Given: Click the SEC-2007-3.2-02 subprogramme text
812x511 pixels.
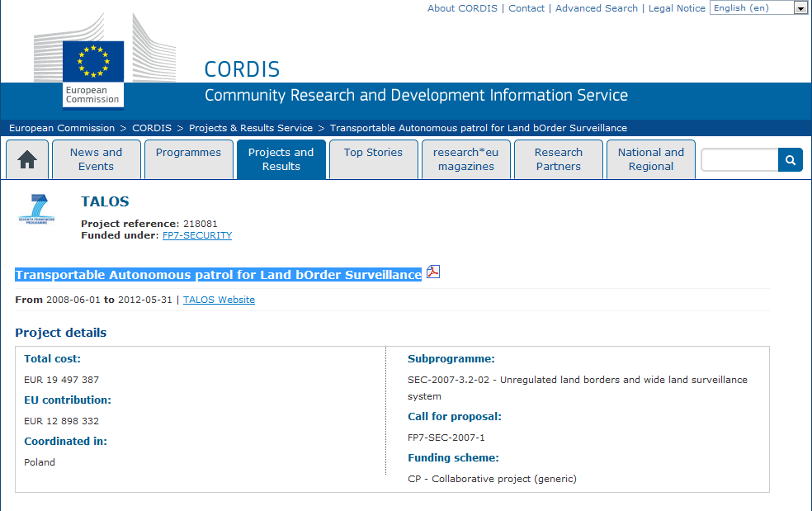Looking at the screenshot, I should click(578, 388).
